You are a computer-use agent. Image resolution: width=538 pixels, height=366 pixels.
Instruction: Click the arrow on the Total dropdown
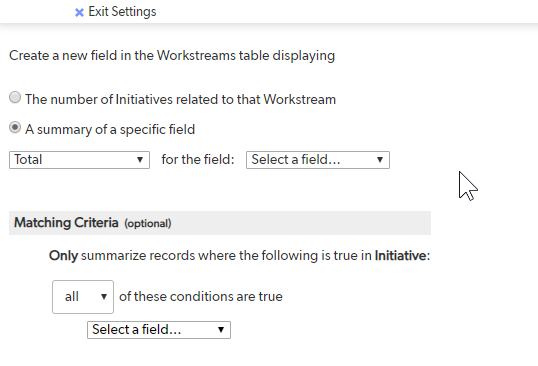coord(140,160)
